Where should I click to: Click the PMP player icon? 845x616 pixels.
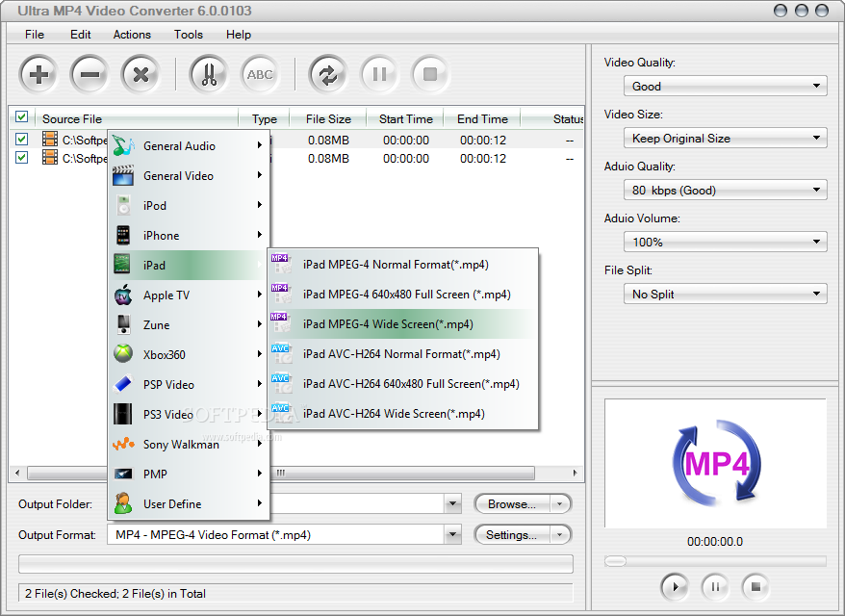click(123, 474)
